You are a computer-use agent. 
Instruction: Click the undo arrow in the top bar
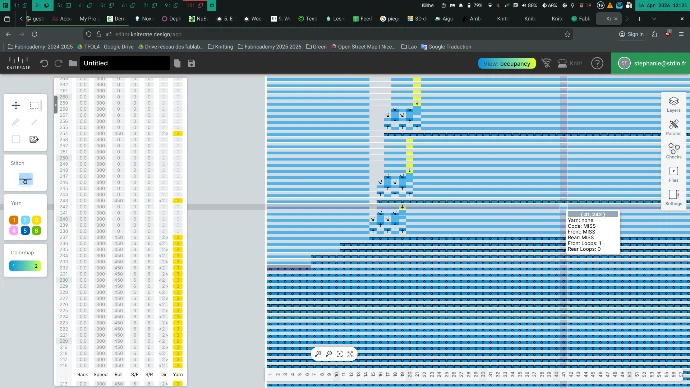(x=44, y=63)
